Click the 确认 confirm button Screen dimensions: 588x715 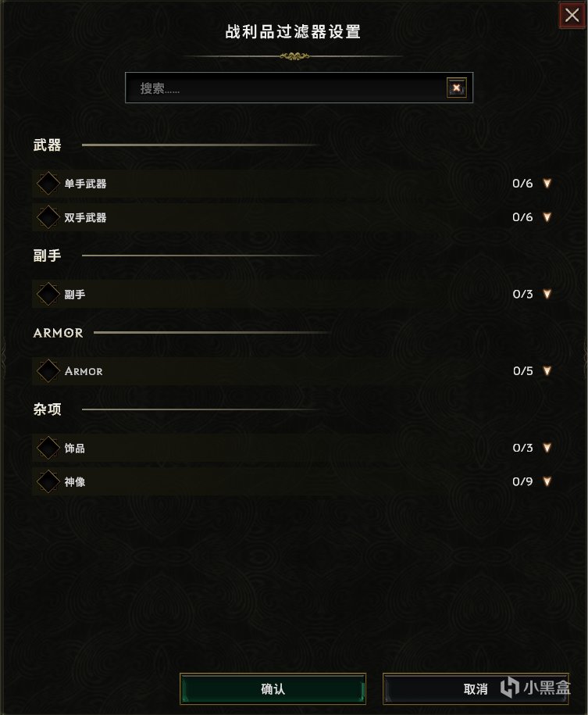click(273, 689)
